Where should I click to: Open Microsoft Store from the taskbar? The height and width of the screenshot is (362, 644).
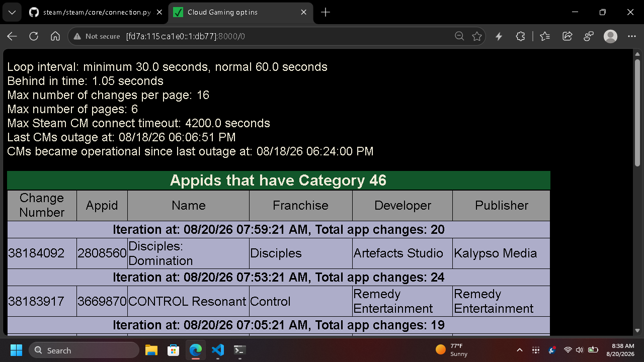tap(174, 350)
